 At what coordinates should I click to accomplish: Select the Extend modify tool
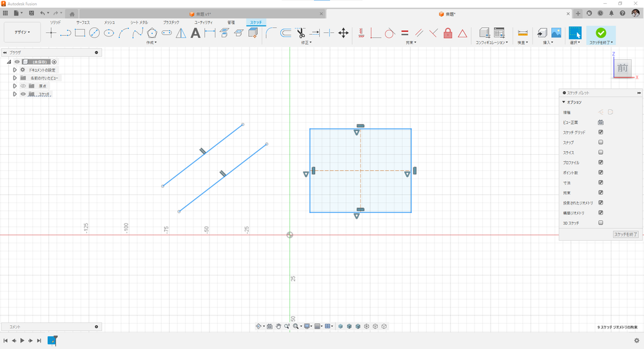coord(315,33)
